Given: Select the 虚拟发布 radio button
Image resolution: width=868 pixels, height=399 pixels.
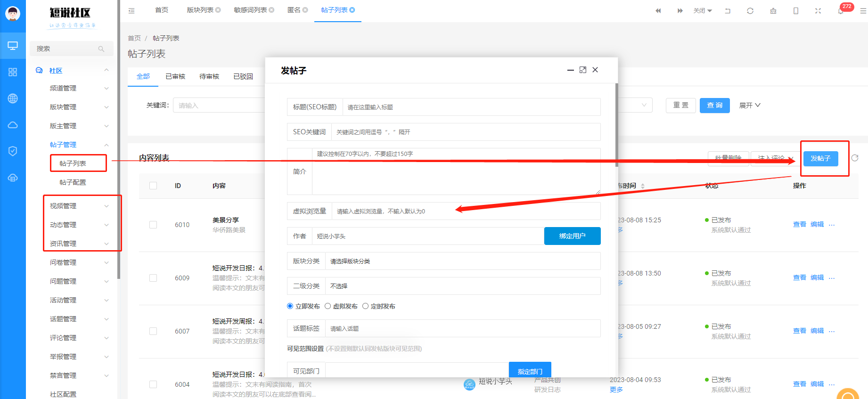Looking at the screenshot, I should click(328, 306).
